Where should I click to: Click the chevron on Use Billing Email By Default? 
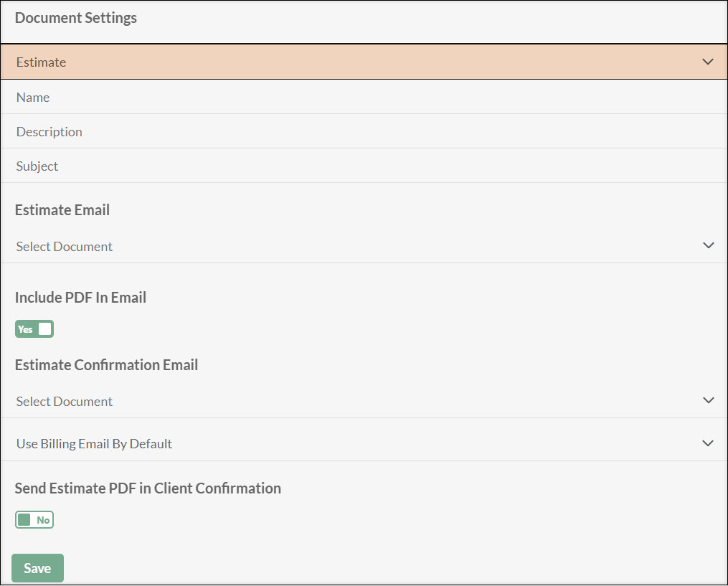(708, 443)
